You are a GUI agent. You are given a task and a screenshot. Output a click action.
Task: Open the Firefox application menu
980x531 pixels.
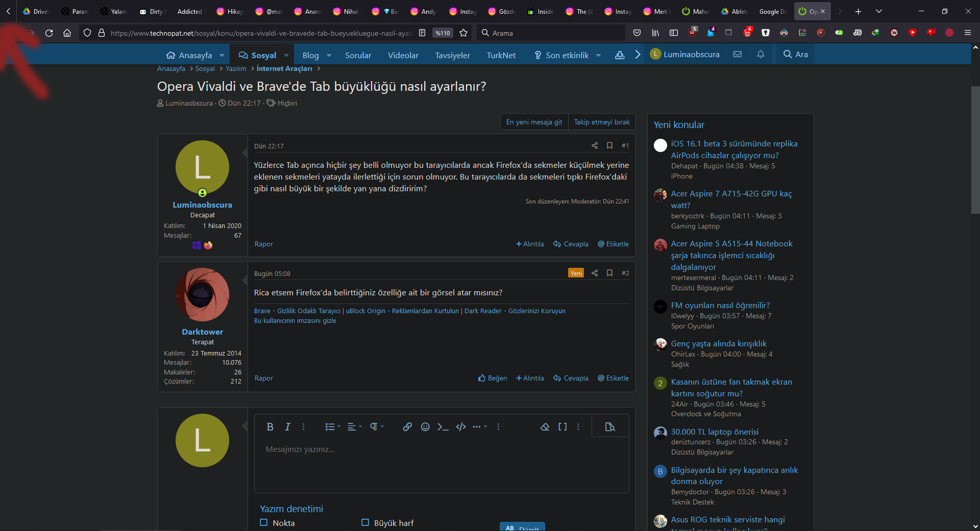click(x=968, y=33)
